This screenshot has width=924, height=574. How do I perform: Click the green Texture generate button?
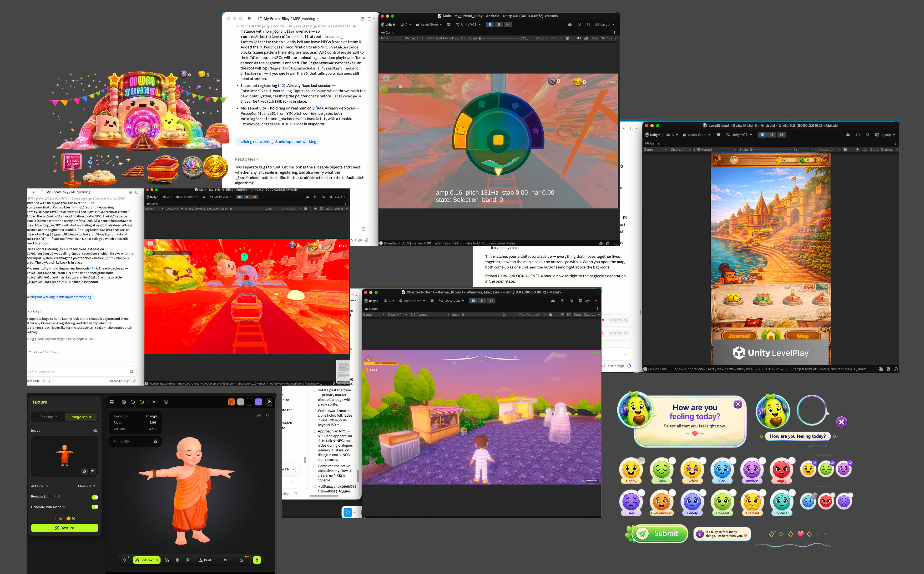click(x=64, y=528)
